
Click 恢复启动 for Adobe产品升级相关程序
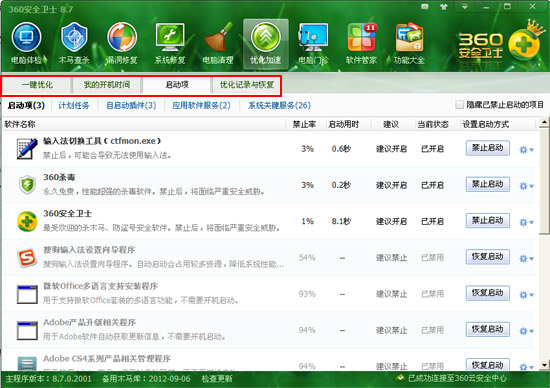point(488,329)
